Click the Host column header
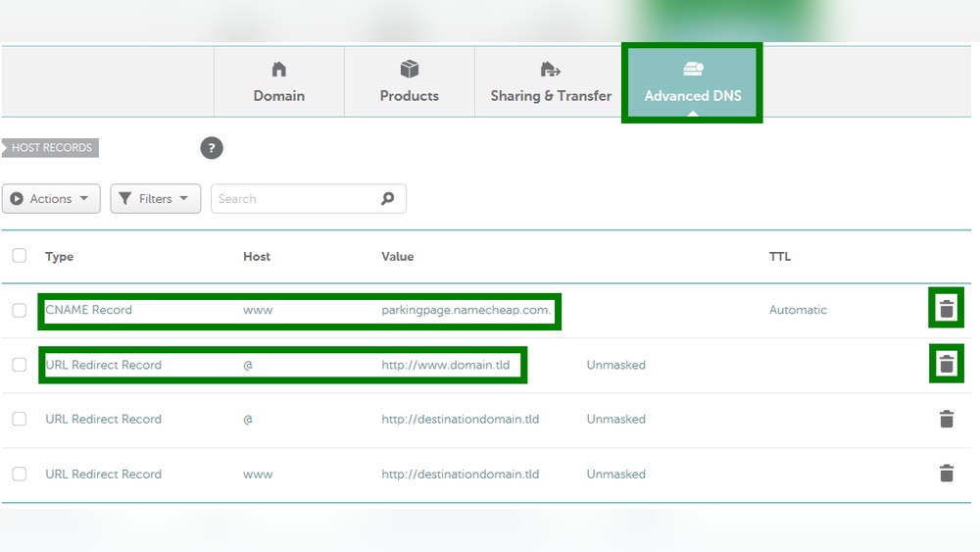The height and width of the screenshot is (552, 980). 257,256
